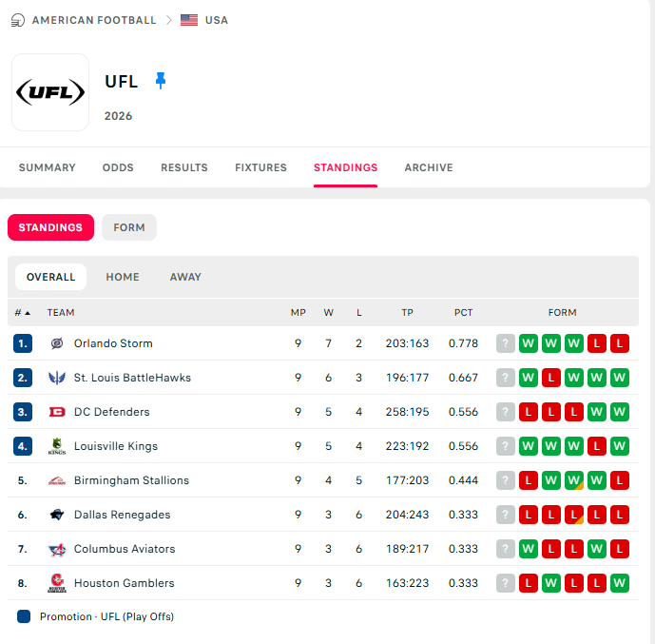Click St. Louis BattleHawks' red L form badge
The image size is (655, 644).
pos(551,378)
